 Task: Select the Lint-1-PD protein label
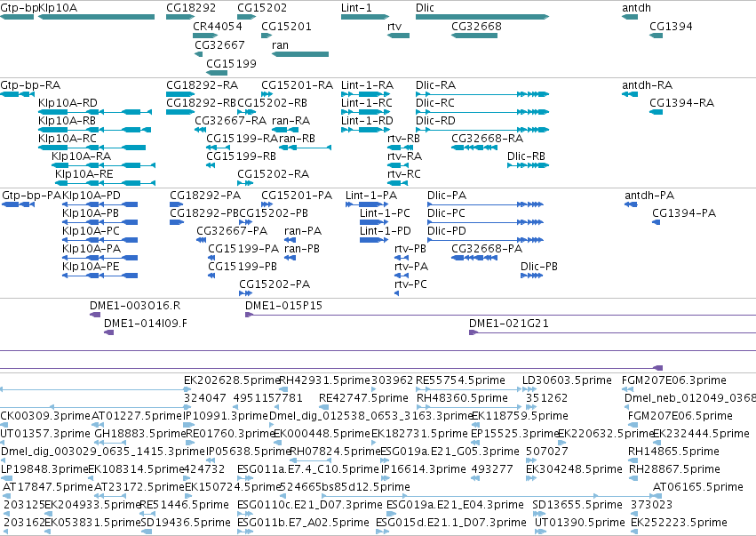coord(386,230)
